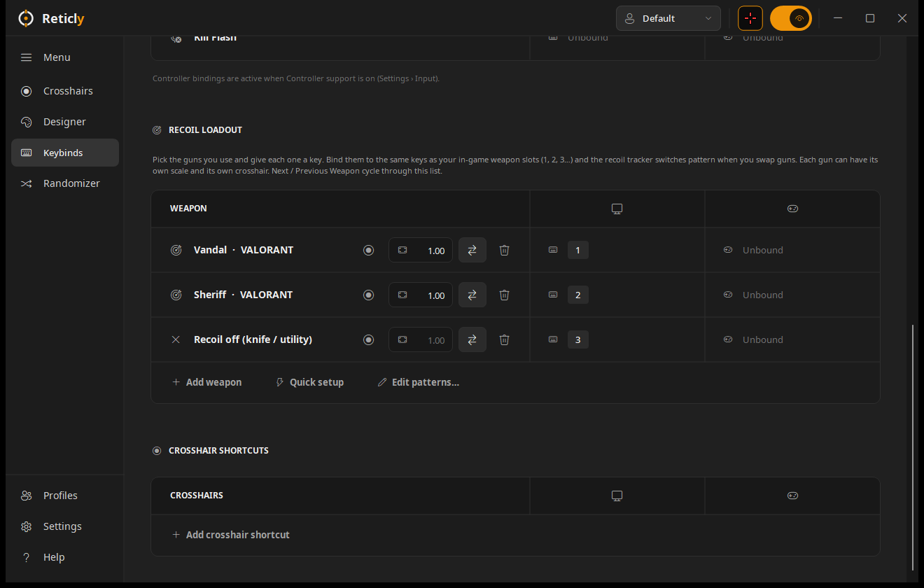This screenshot has height=588, width=924.
Task: Click gamepad icon in Weapon table header
Action: [x=792, y=209]
